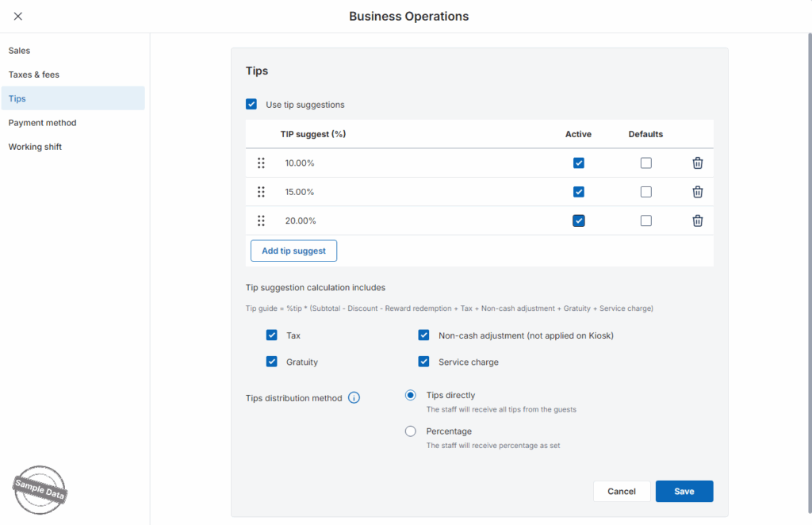Screen dimensions: 812x525
Task: Open the Taxes & fees section
Action: pyautogui.click(x=34, y=75)
